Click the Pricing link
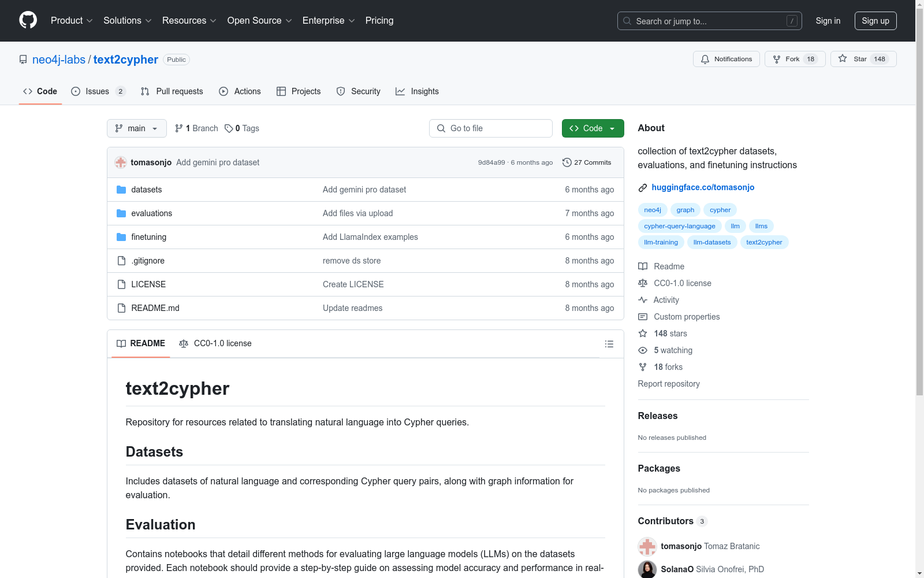924x578 pixels. 379,20
